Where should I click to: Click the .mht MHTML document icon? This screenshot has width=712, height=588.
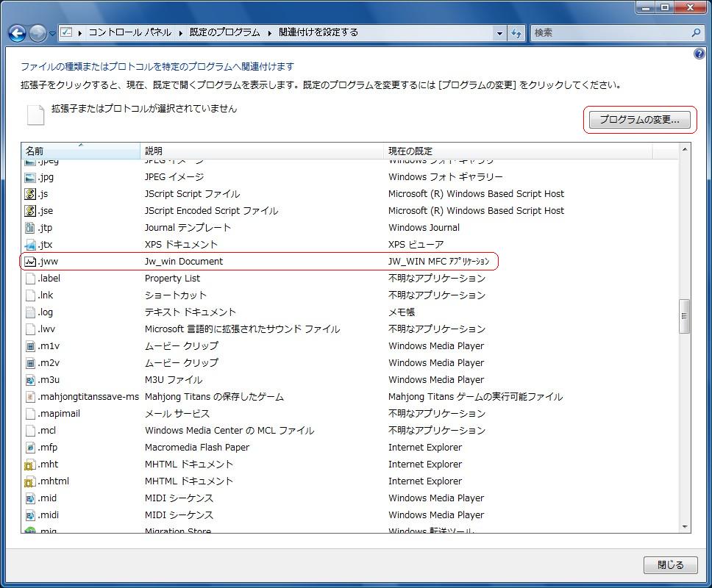(x=30, y=465)
